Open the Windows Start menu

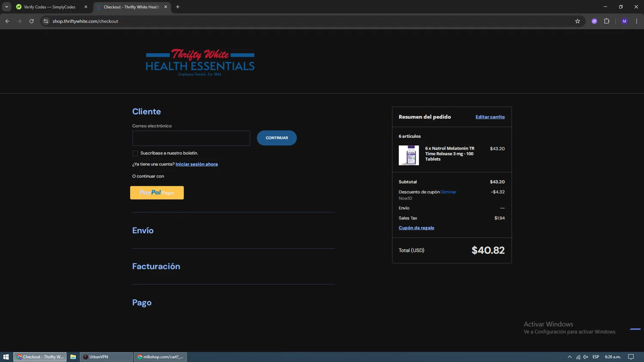(x=6, y=357)
